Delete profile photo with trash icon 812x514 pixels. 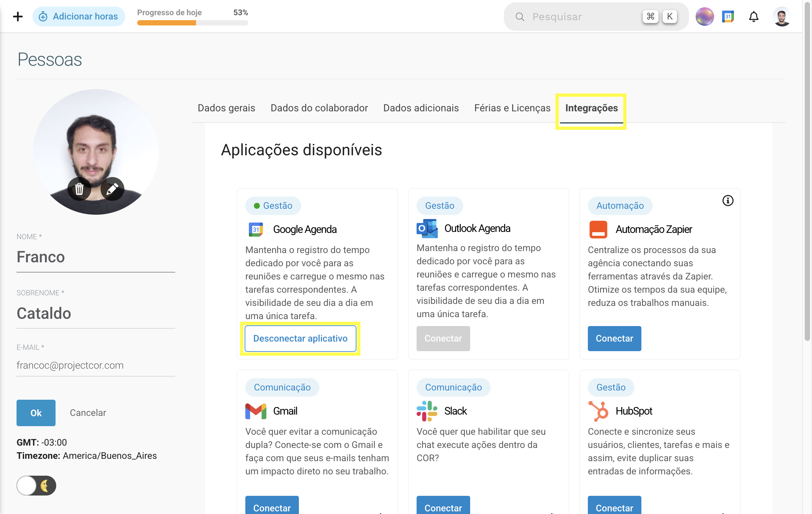[79, 189]
